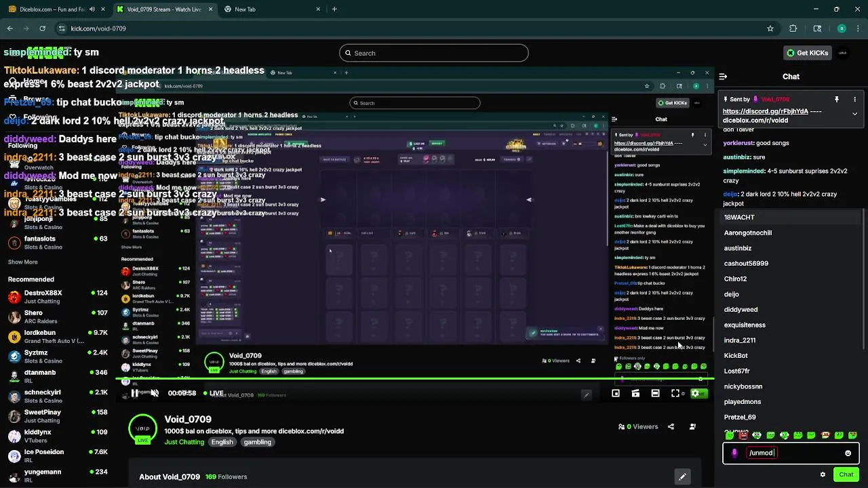Click the profile avatar at top right
The image size is (868, 488).
pos(843,53)
